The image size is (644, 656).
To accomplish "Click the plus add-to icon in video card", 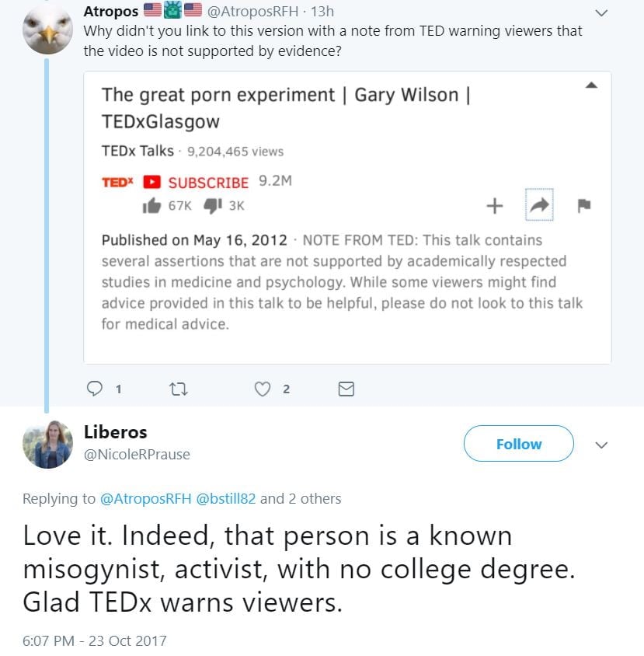I will point(494,206).
